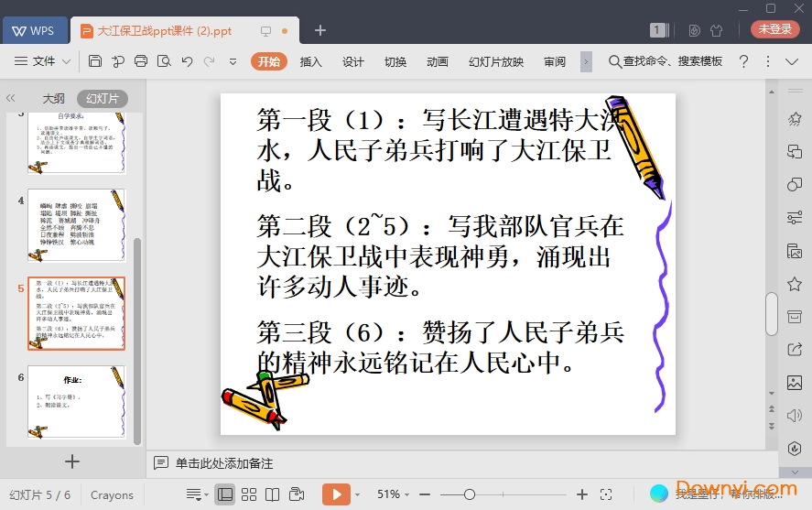Click the zoom slider handle
This screenshot has width=812, height=510.
tap(470, 494)
